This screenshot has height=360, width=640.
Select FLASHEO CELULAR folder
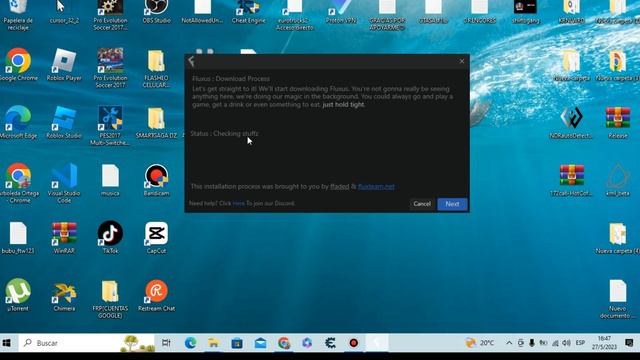pyautogui.click(x=156, y=68)
